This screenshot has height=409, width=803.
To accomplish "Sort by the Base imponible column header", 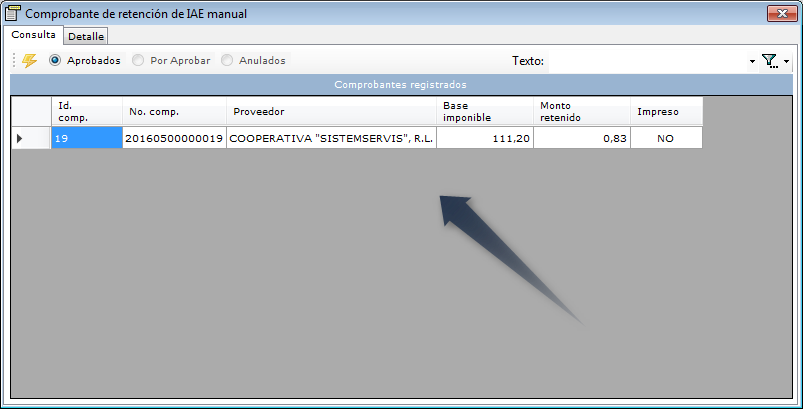I will (x=484, y=112).
